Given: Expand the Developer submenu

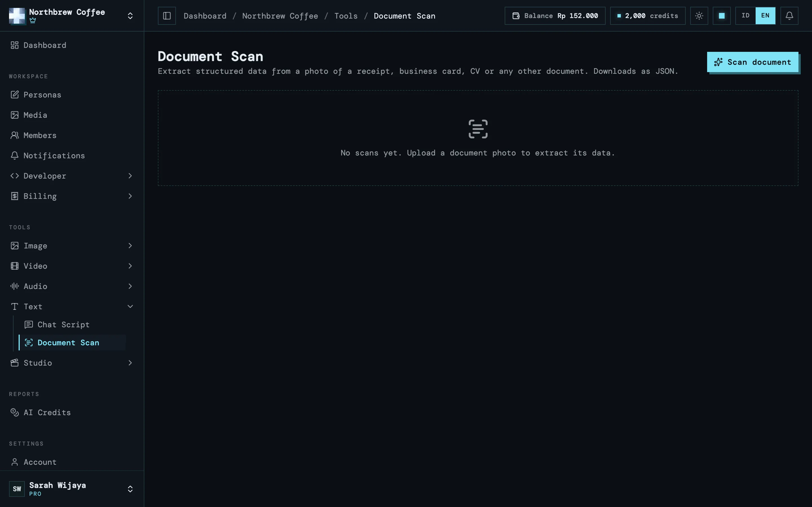Looking at the screenshot, I should click(72, 176).
